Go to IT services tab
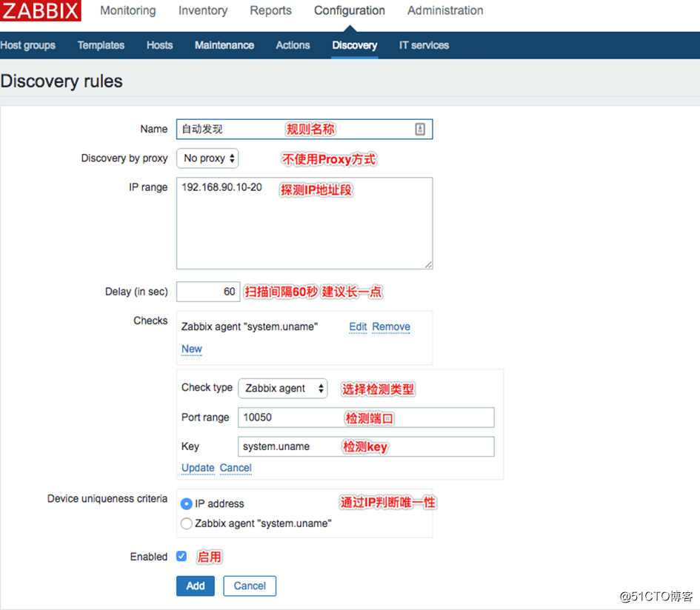Screen dimensions: 700x610 [424, 45]
